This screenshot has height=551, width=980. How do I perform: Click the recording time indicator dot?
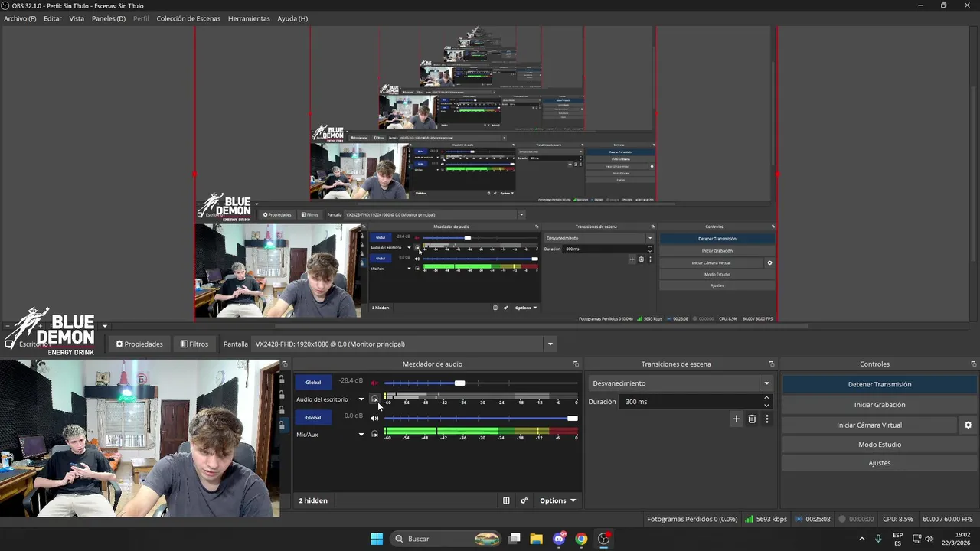(842, 519)
